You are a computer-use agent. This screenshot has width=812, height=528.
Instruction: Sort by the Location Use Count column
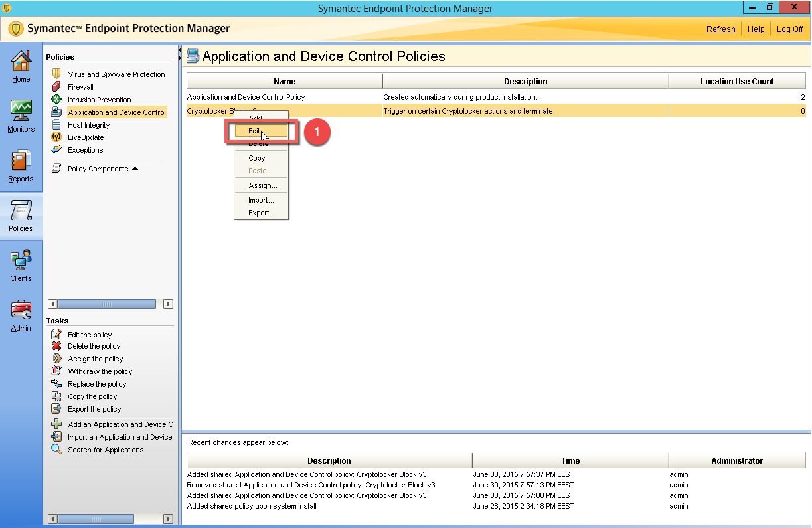(x=736, y=81)
